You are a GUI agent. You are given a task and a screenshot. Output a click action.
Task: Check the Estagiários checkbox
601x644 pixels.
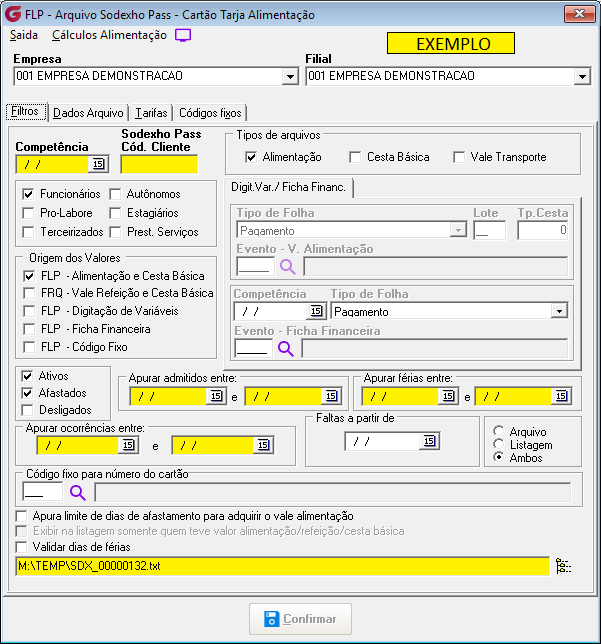[x=115, y=213]
